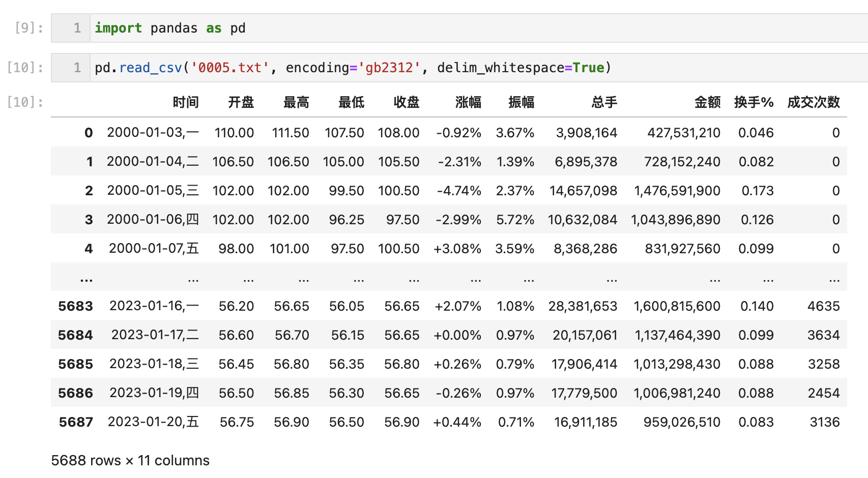Select row index 0 in the output table
868x478 pixels.
click(88, 133)
